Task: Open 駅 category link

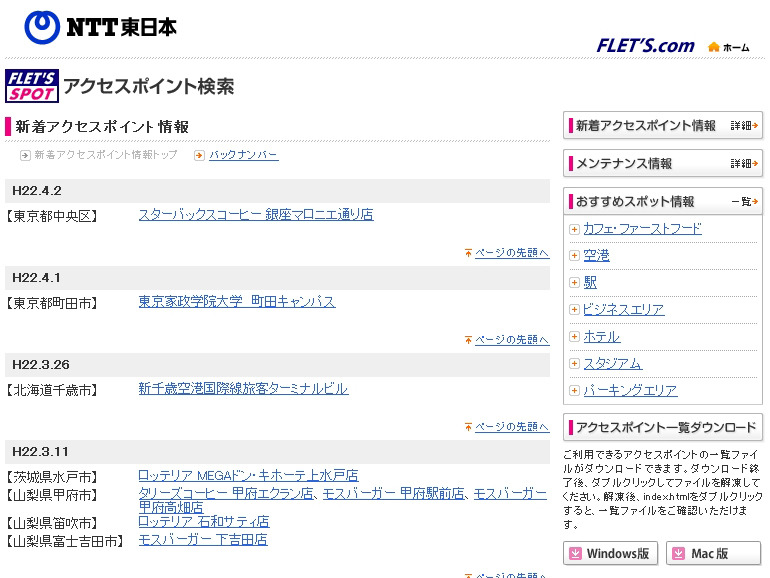Action: pos(590,282)
